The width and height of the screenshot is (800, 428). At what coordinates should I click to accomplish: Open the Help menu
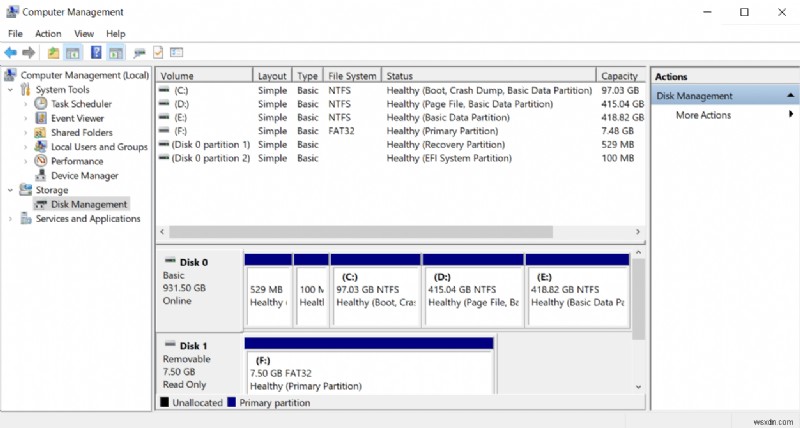point(116,34)
